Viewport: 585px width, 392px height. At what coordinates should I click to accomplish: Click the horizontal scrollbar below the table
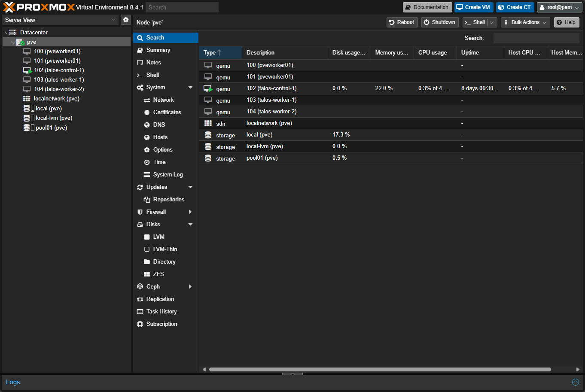click(x=380, y=369)
